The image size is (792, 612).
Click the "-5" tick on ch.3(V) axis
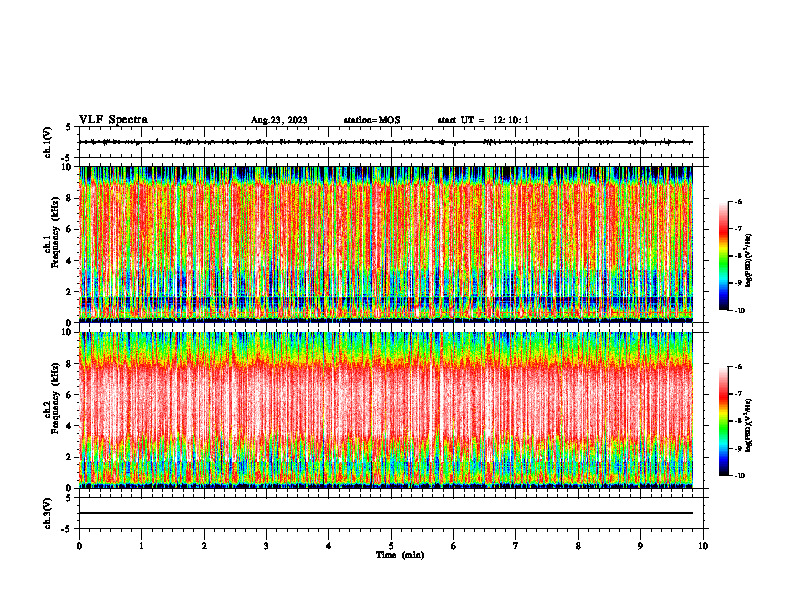[x=66, y=529]
